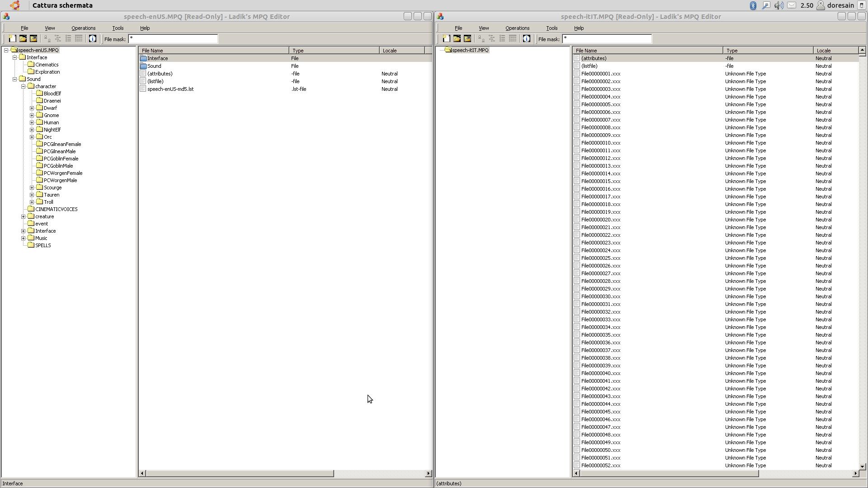Click archive info icon in enUS window toolbar
Screen dimensions: 868x488
(93, 39)
